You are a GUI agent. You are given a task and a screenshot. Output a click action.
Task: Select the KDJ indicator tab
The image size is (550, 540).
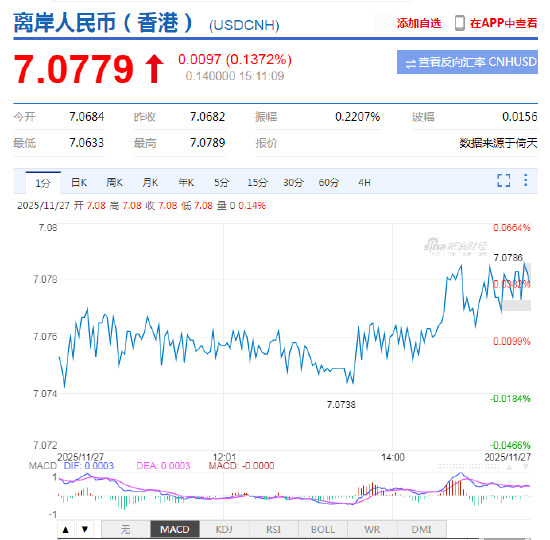click(224, 529)
